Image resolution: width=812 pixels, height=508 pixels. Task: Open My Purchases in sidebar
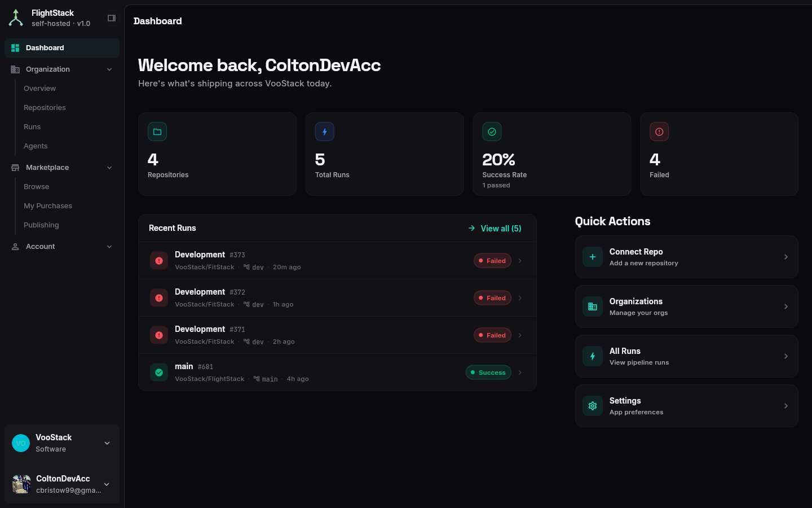pyautogui.click(x=48, y=206)
